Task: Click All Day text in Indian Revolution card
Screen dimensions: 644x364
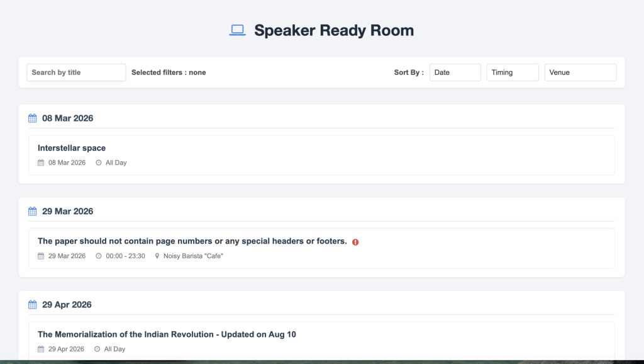Action: coord(114,349)
